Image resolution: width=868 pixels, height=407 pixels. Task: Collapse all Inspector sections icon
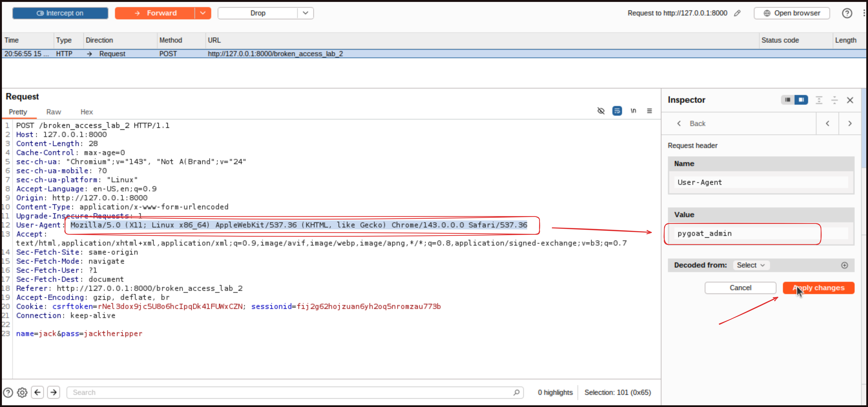834,100
